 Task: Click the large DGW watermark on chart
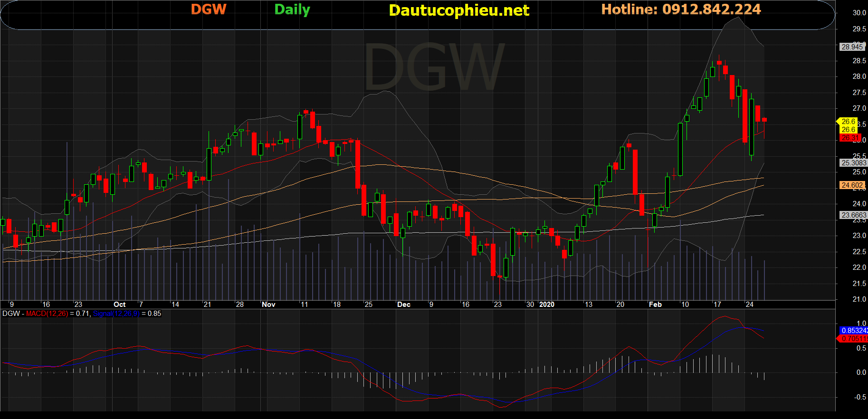click(434, 67)
